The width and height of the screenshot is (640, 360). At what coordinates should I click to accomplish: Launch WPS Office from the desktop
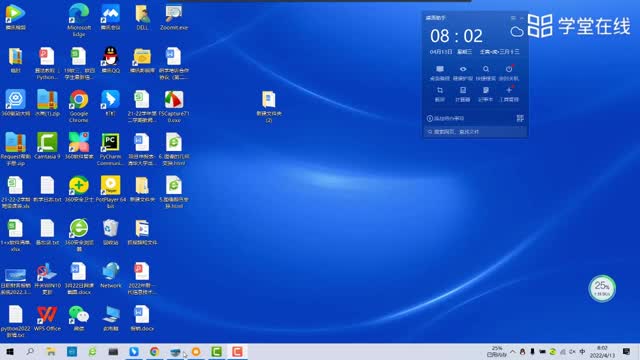pos(47,318)
